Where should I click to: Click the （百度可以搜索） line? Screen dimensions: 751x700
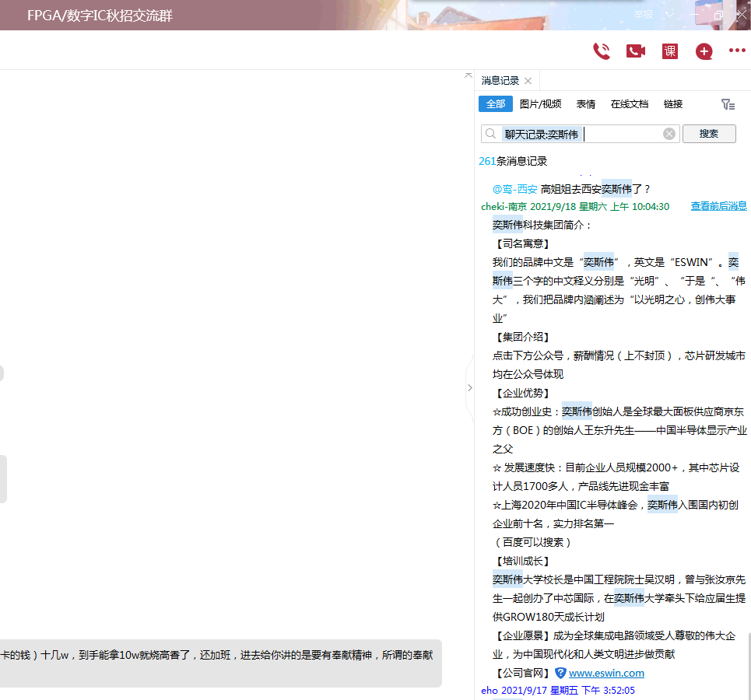tap(532, 542)
